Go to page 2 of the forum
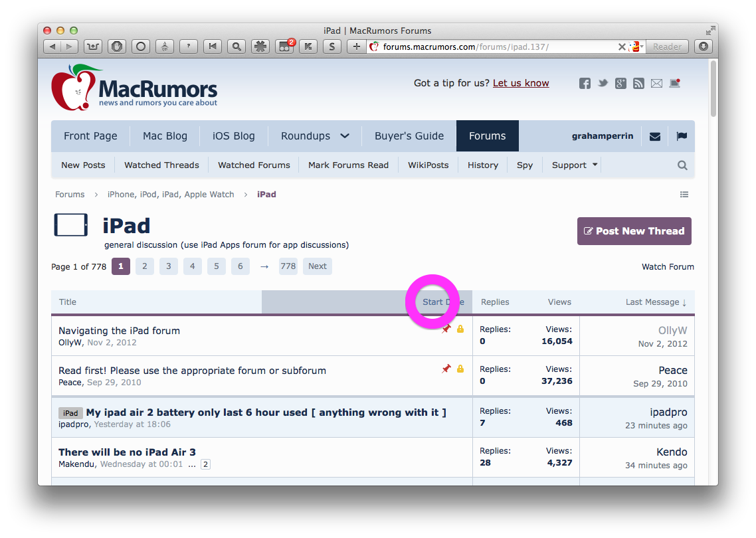 [145, 266]
